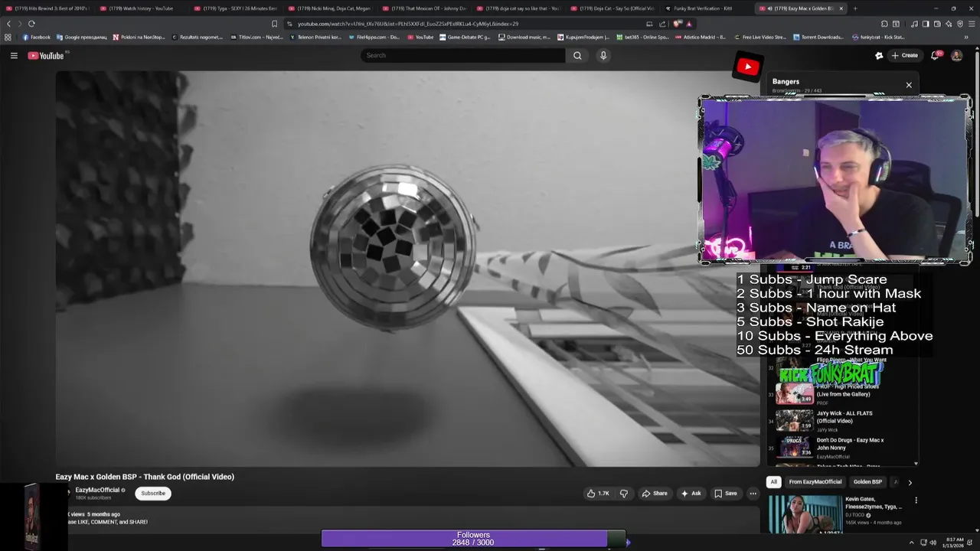Subscribe to EazyMacOfficial
Screen dimensions: 980x551
pos(153,493)
